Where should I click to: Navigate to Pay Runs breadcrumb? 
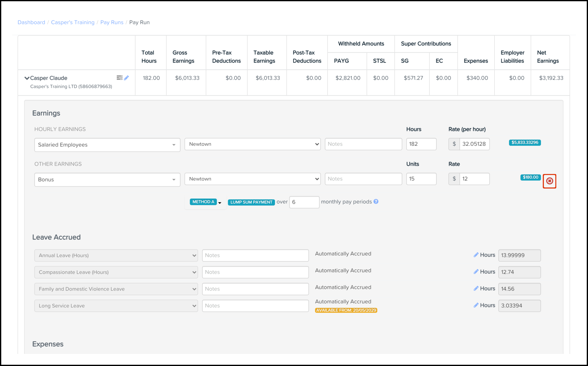pos(112,22)
